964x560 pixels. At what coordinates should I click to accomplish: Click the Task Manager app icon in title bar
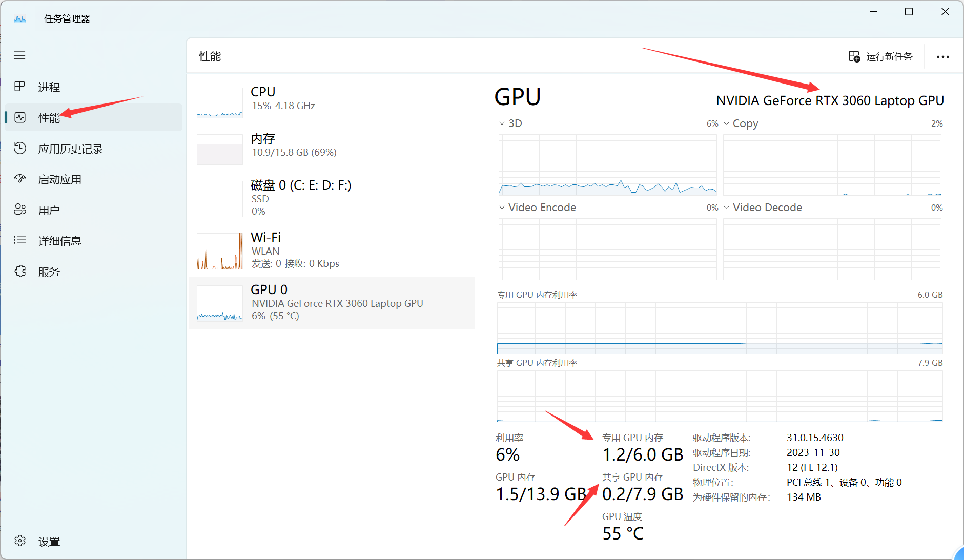[20, 19]
